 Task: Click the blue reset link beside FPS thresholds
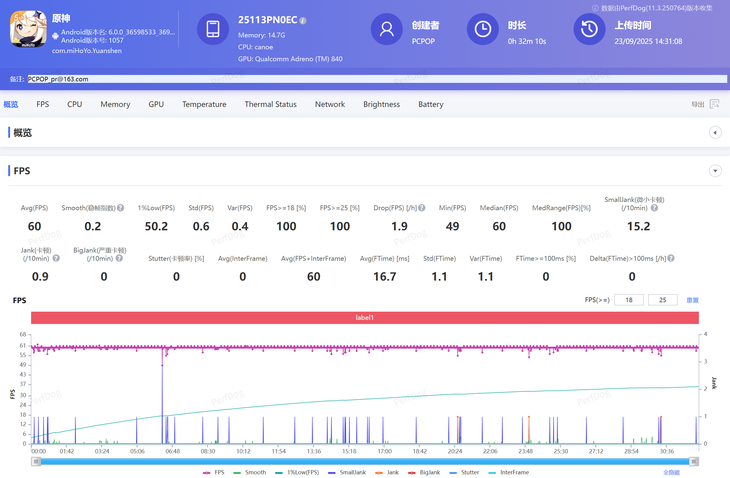[x=692, y=300]
